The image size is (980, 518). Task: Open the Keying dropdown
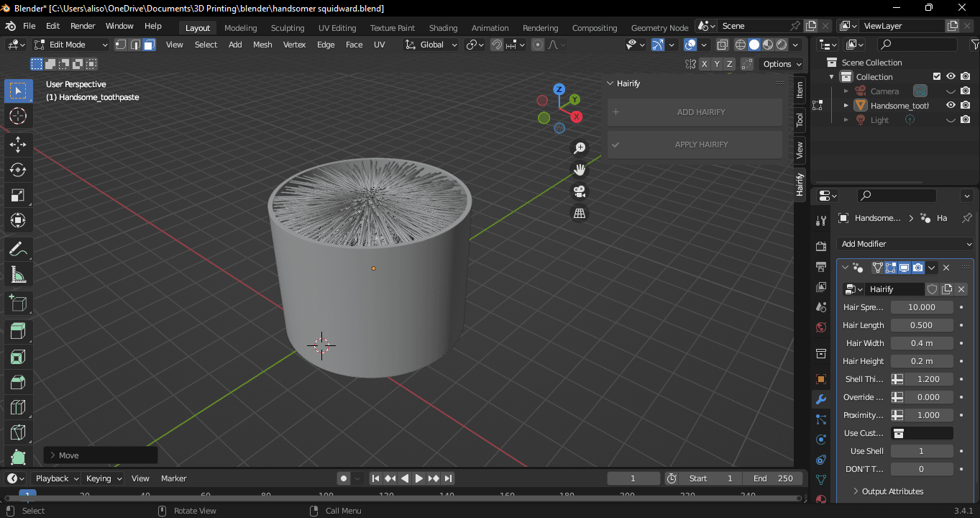pyautogui.click(x=104, y=478)
